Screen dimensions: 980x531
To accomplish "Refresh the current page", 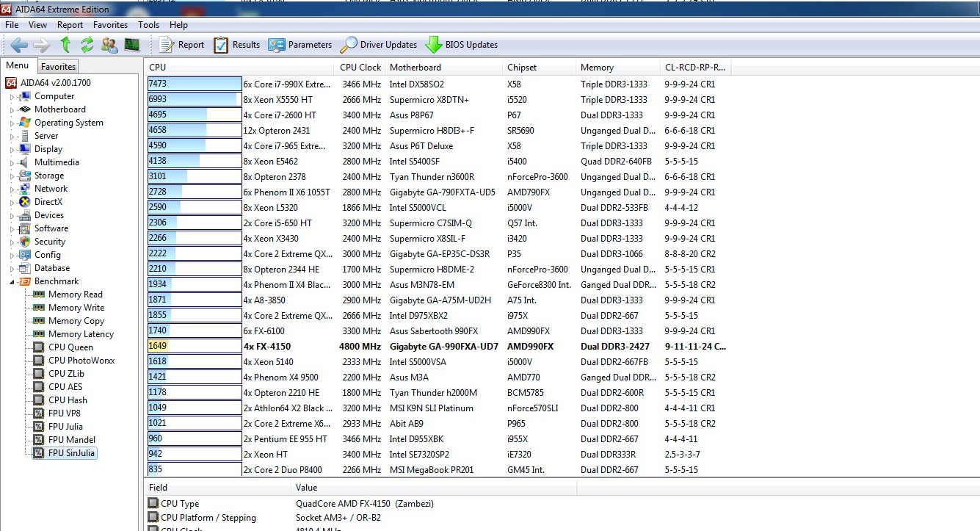I will click(x=87, y=45).
